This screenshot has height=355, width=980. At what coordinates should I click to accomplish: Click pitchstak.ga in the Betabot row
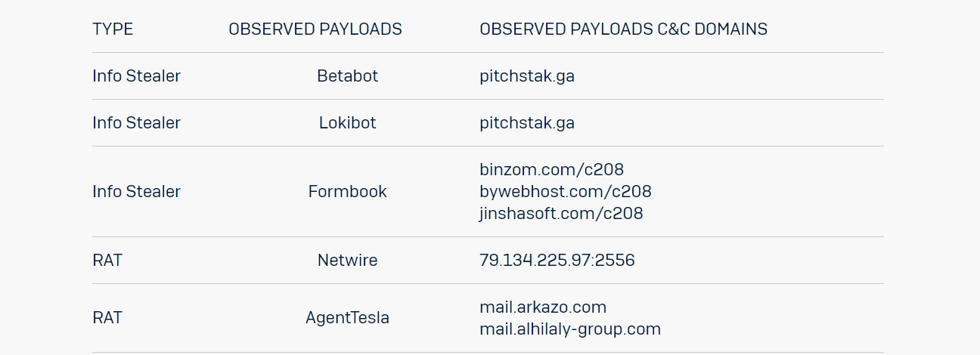526,76
